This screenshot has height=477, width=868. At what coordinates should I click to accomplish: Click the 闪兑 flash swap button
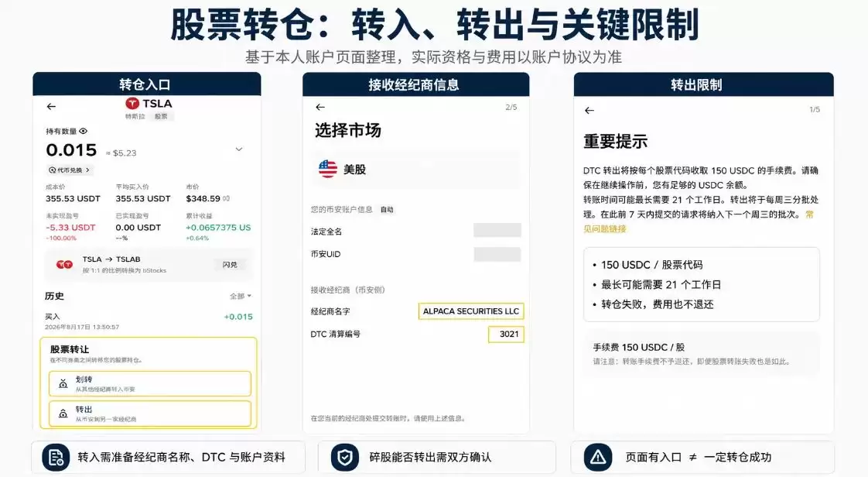click(230, 265)
